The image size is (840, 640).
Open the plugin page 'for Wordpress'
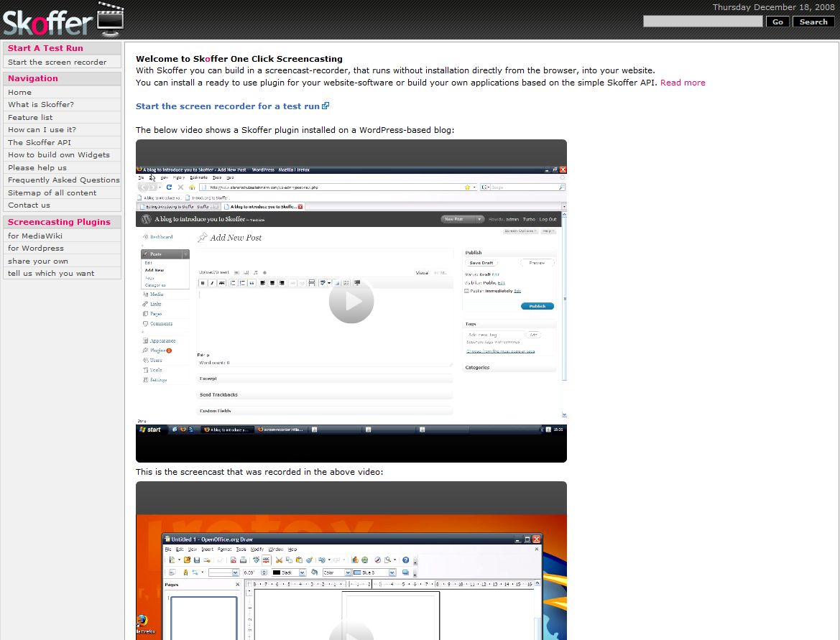pos(35,248)
